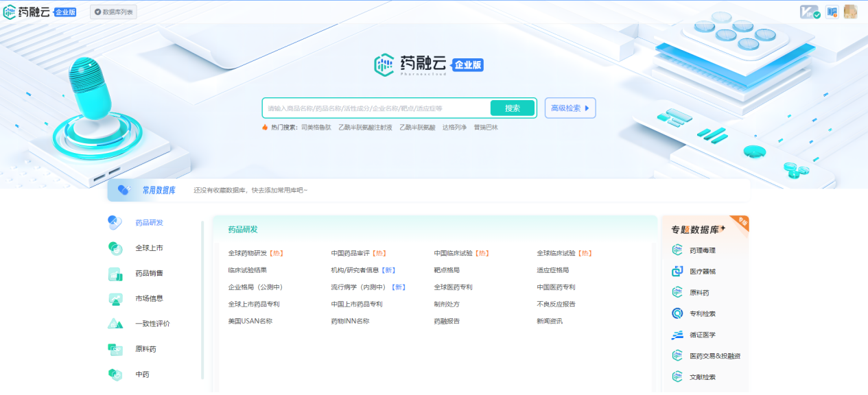Click the 常用数据库 pill icon
The height and width of the screenshot is (395, 868).
[124, 190]
